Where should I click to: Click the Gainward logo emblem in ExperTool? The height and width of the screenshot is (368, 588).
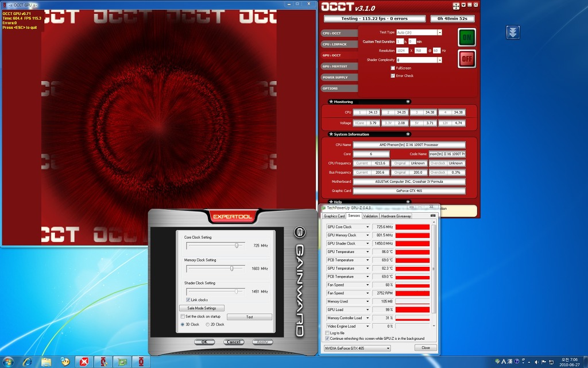[300, 232]
